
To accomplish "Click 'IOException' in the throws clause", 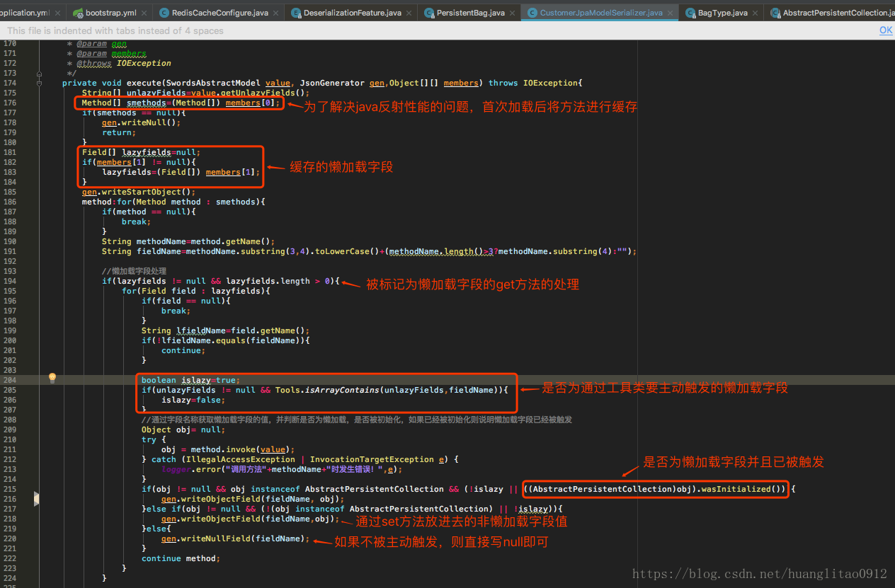I will pos(550,83).
